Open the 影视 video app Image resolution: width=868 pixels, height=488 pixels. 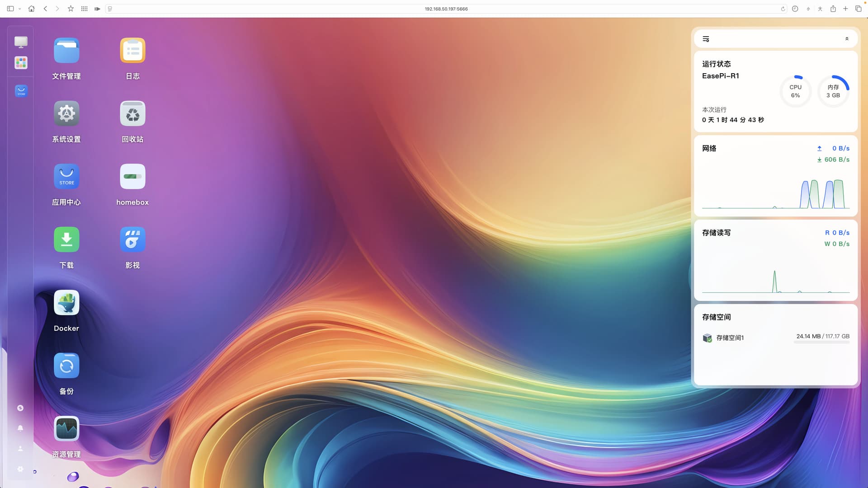[x=132, y=239]
